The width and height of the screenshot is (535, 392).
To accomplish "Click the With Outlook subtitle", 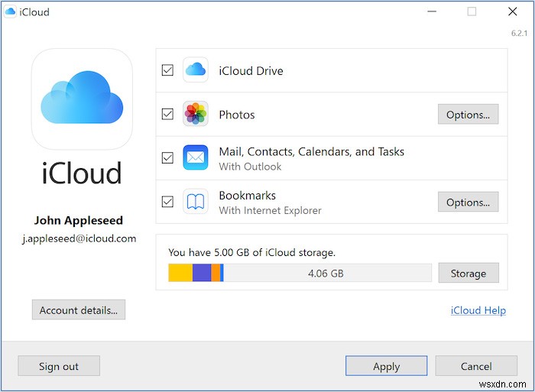I will point(250,167).
